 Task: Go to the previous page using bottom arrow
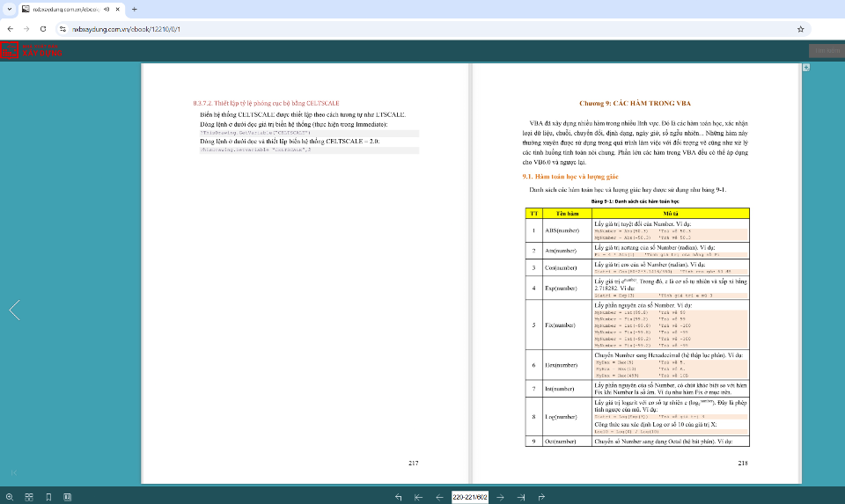438,497
